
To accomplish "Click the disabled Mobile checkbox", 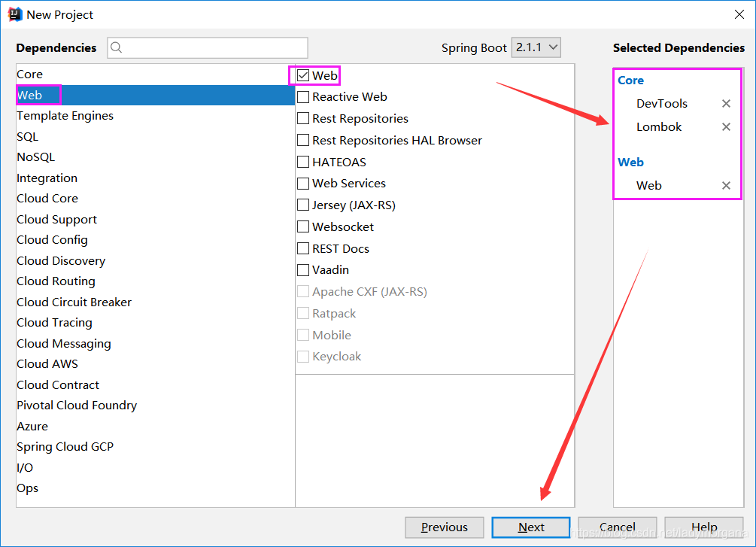I will [303, 335].
